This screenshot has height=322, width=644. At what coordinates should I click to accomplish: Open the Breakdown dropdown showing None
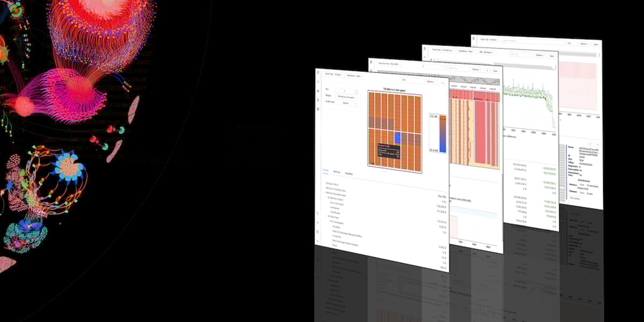[x=355, y=77]
